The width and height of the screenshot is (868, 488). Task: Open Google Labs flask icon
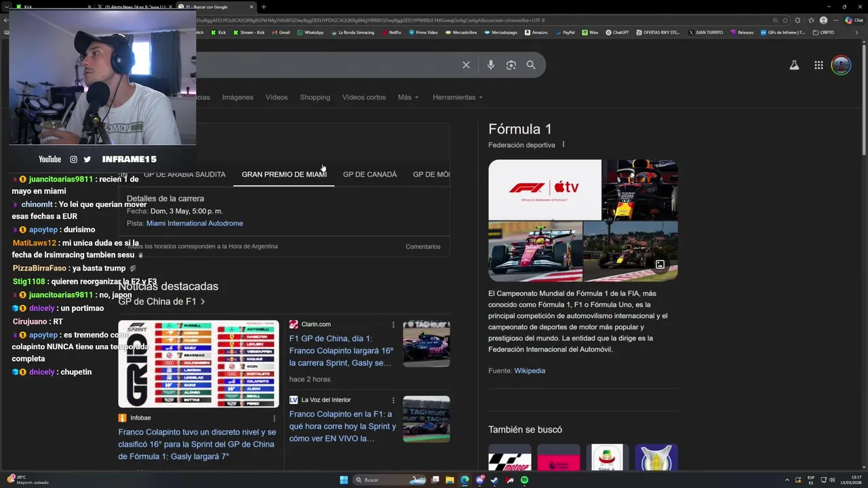click(794, 65)
